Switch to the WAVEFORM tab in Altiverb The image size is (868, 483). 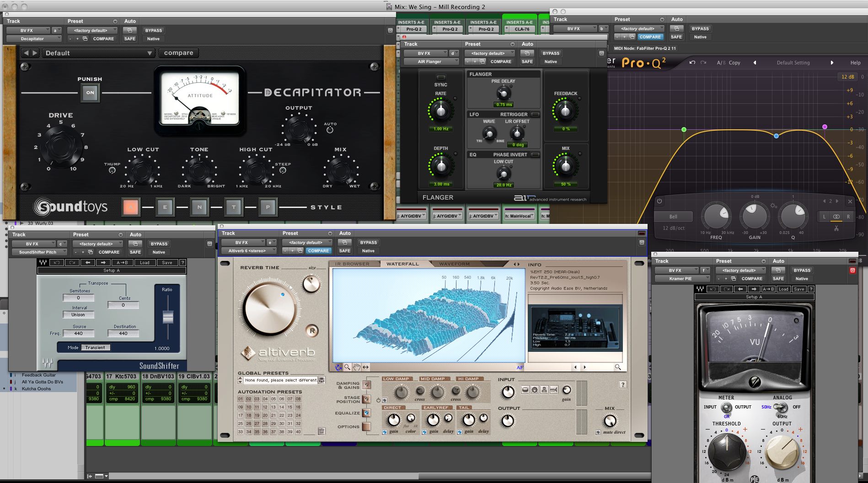[x=455, y=264]
